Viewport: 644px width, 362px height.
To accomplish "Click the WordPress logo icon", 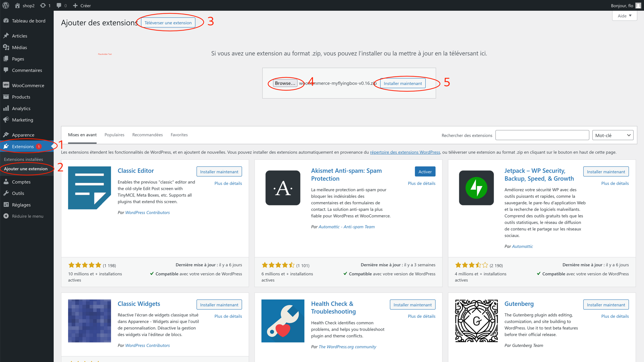I will click(x=6, y=5).
